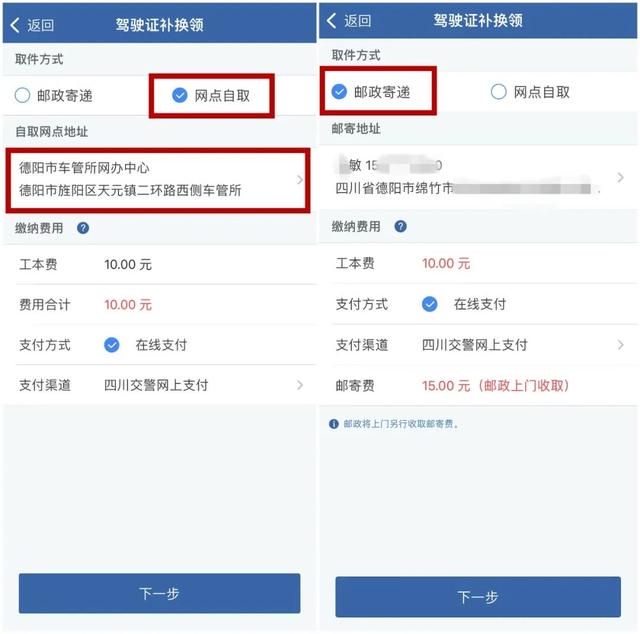Select 网点自取 radio on right screen

click(x=498, y=92)
